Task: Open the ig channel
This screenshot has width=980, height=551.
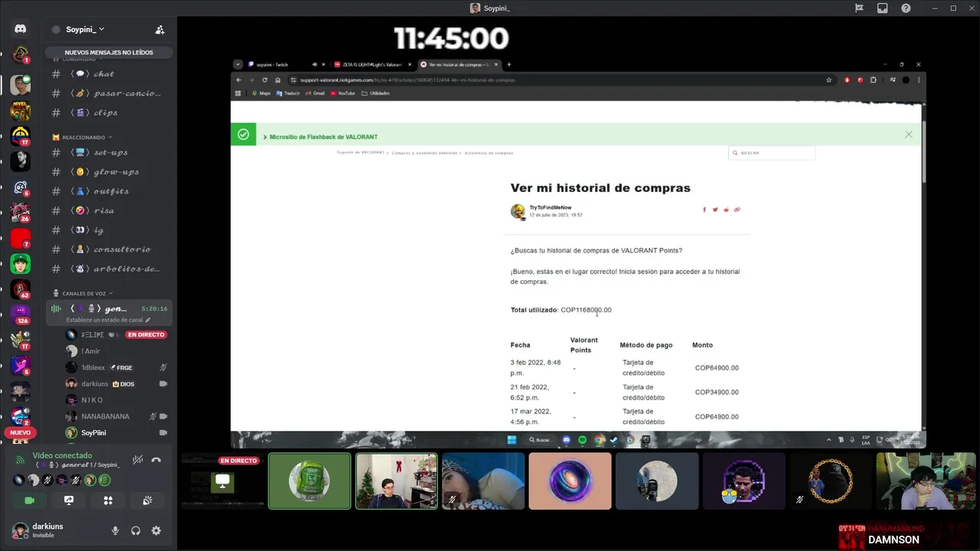Action: point(109,230)
